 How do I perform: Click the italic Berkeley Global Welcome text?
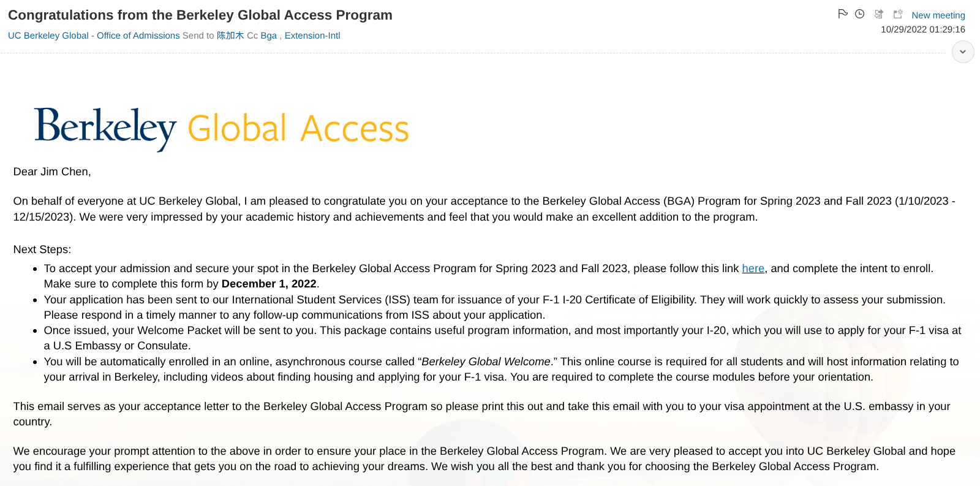click(486, 362)
